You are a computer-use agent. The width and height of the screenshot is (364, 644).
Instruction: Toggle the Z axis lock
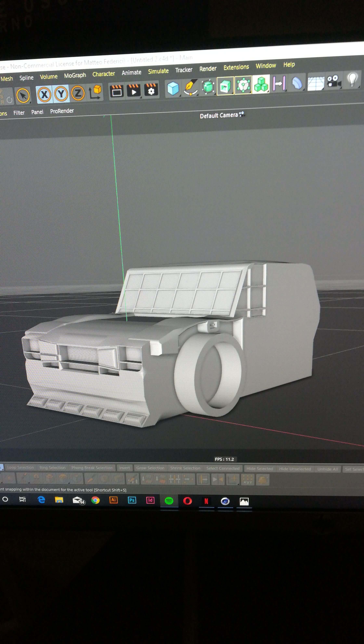click(x=78, y=93)
